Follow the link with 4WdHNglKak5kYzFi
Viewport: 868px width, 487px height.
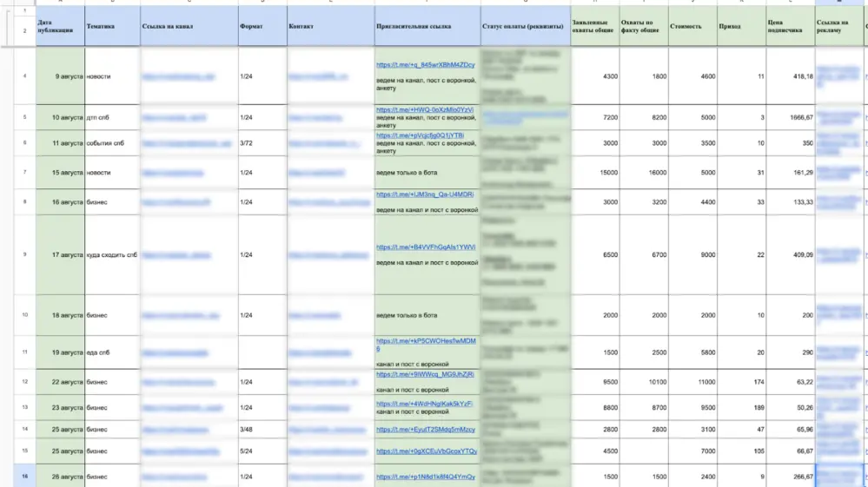(x=424, y=404)
